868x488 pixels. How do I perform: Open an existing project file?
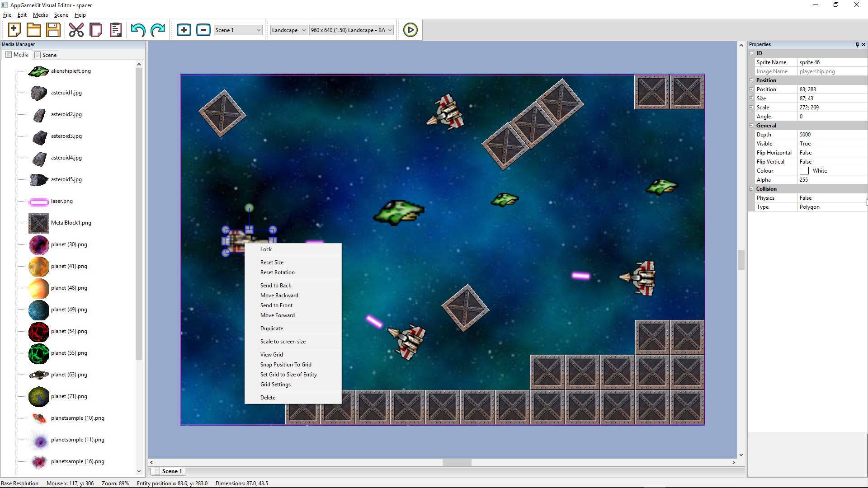pos(33,29)
